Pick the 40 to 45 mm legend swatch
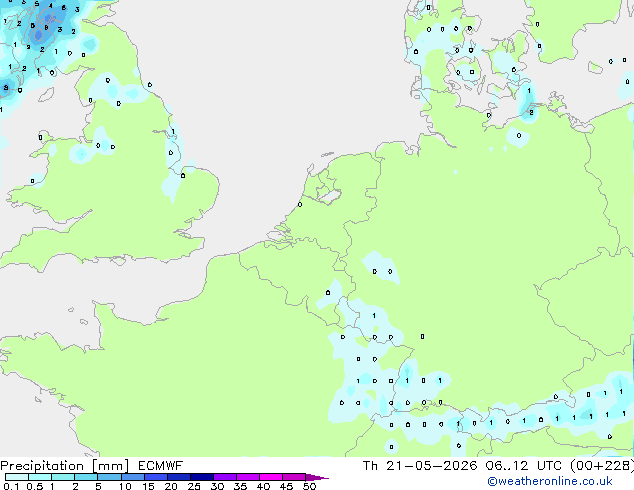Screen dimensions: 634x490 point(271,477)
